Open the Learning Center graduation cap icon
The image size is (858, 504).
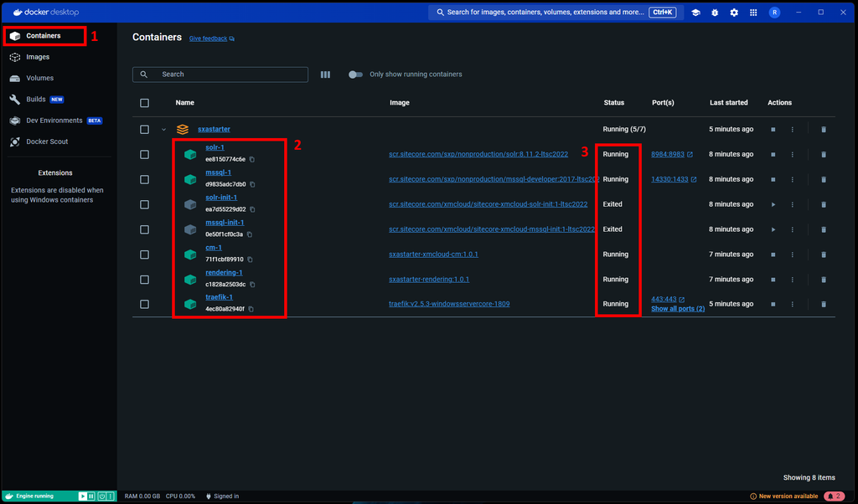[695, 13]
